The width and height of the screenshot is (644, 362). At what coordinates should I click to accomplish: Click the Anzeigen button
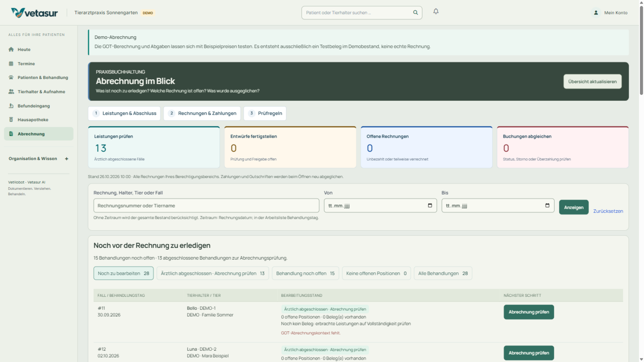(574, 208)
